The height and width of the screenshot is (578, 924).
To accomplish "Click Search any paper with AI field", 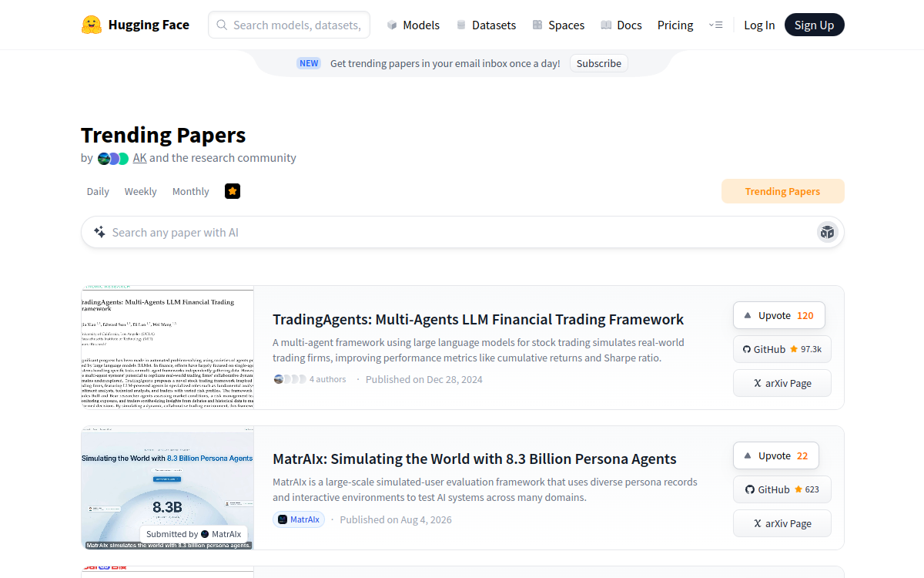I will coord(462,232).
